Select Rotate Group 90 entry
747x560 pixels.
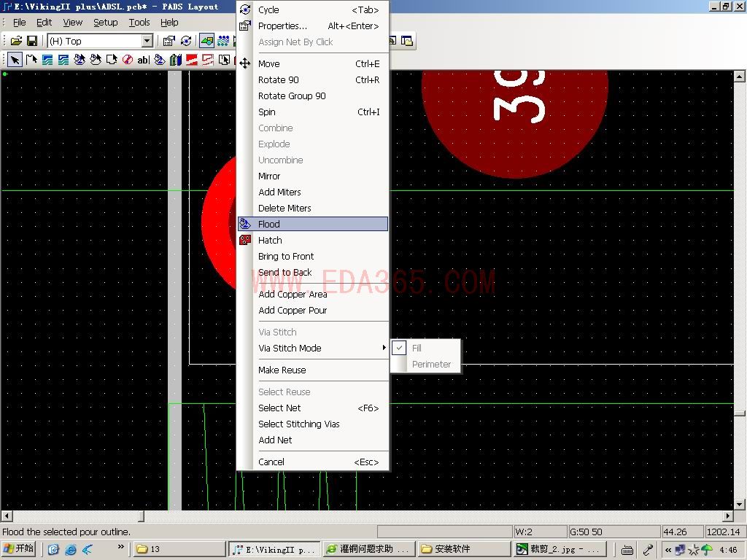313,96
